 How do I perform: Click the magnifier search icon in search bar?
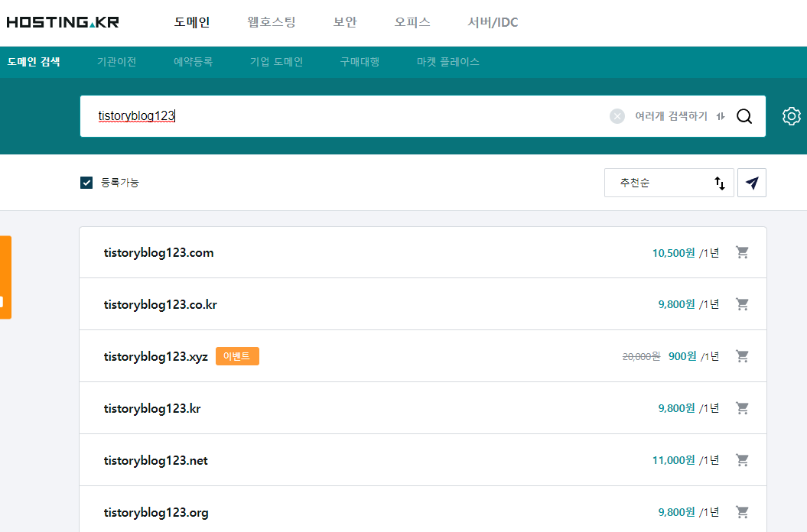[x=744, y=116]
